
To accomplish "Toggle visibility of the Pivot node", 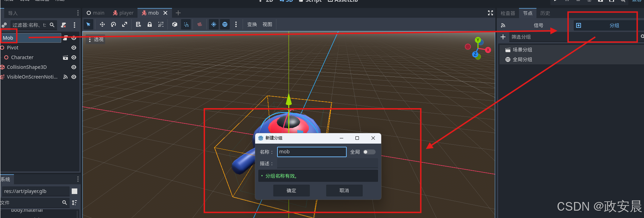I will point(74,48).
